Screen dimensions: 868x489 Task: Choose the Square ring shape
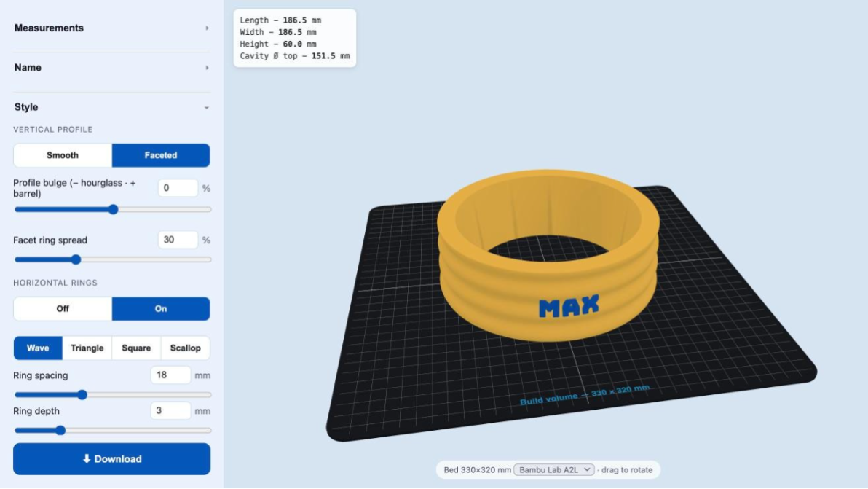tap(136, 348)
